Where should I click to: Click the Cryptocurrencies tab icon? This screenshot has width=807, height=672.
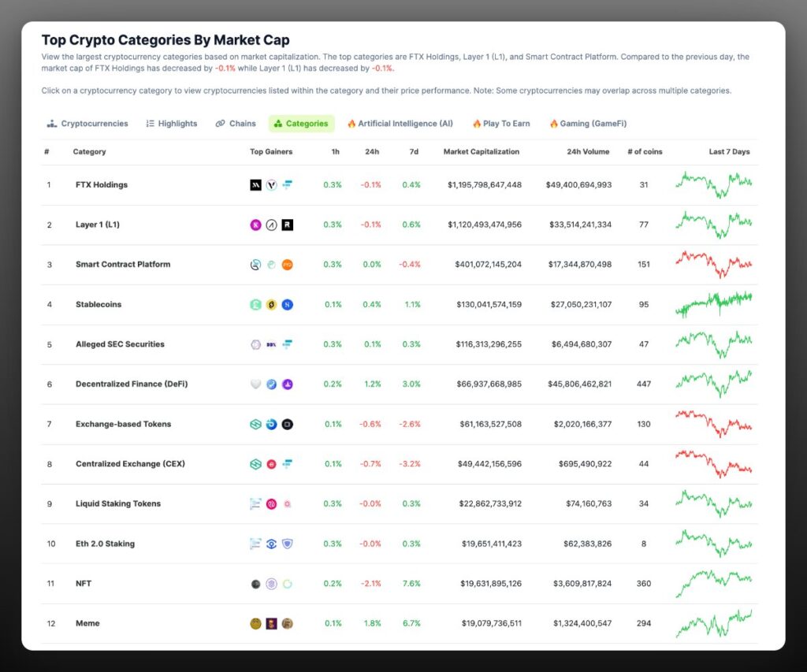[51, 124]
